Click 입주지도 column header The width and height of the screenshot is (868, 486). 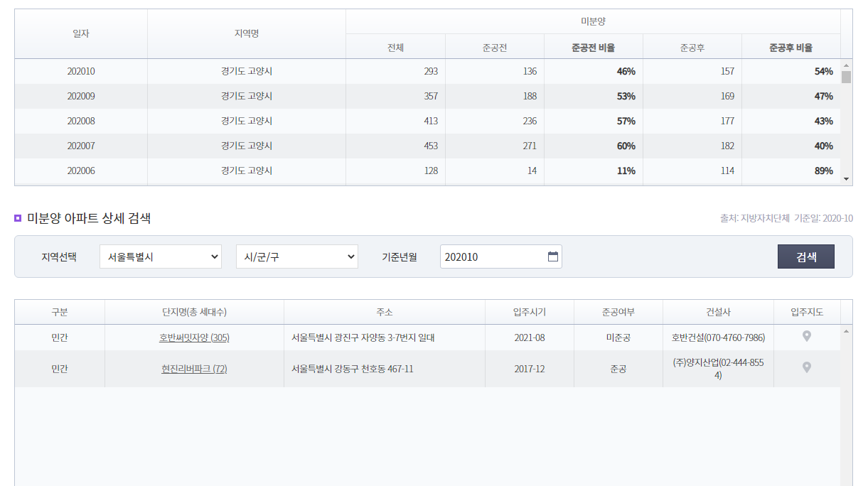coord(807,312)
